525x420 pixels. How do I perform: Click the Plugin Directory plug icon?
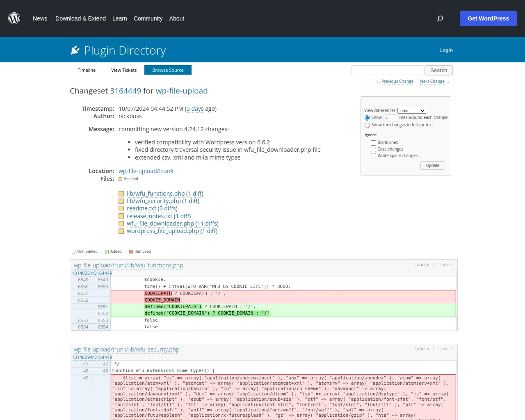coord(75,50)
